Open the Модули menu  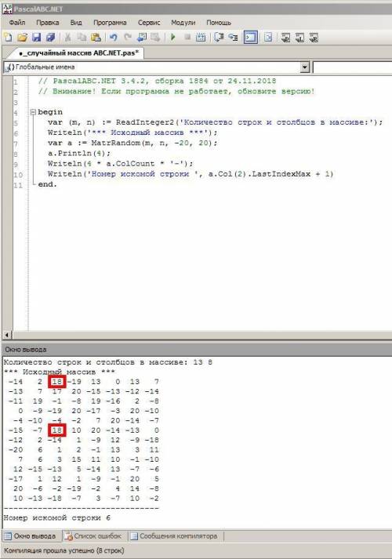183,23
